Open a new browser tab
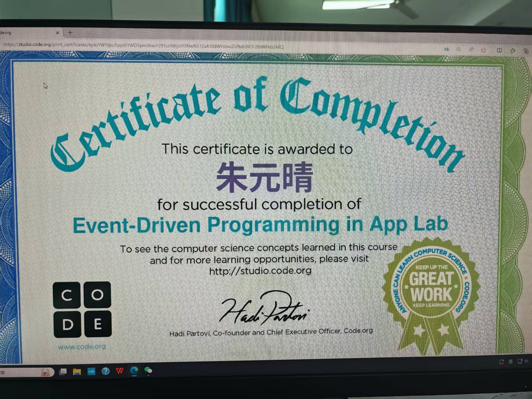The image size is (532, 399). 70,32
